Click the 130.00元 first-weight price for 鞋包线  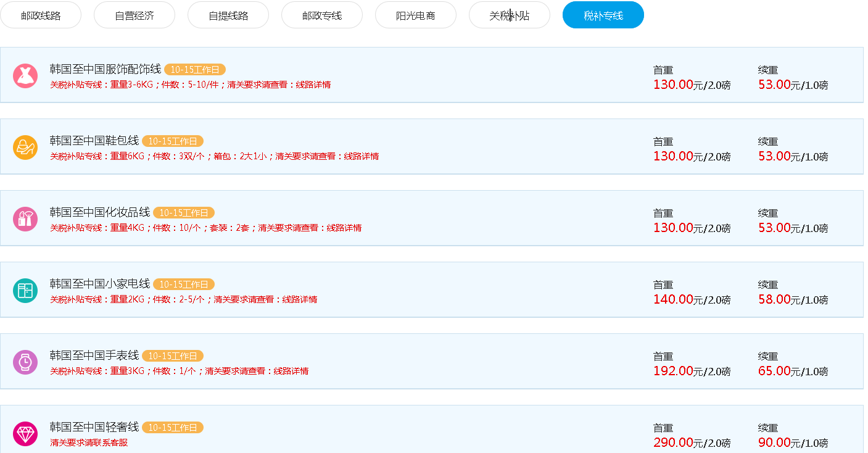pos(678,156)
